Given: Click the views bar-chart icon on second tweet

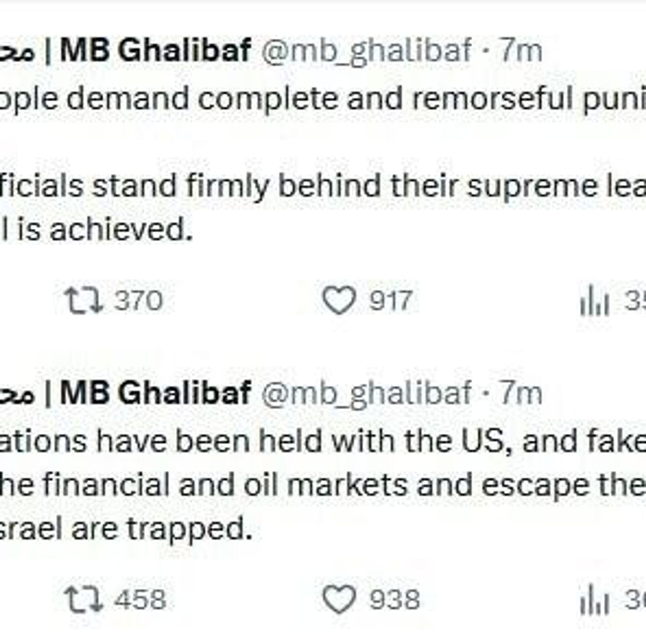Looking at the screenshot, I should point(595,601).
